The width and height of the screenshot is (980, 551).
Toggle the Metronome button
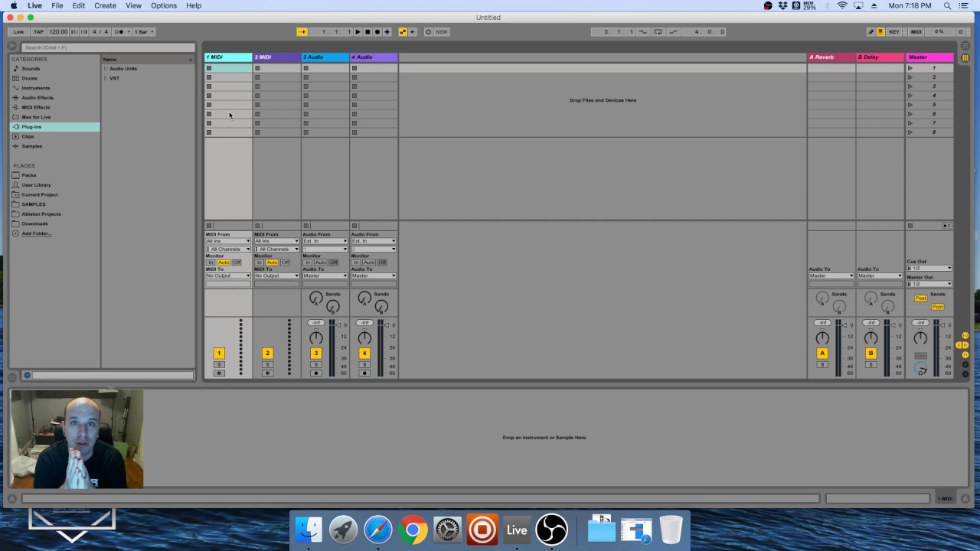pos(119,31)
